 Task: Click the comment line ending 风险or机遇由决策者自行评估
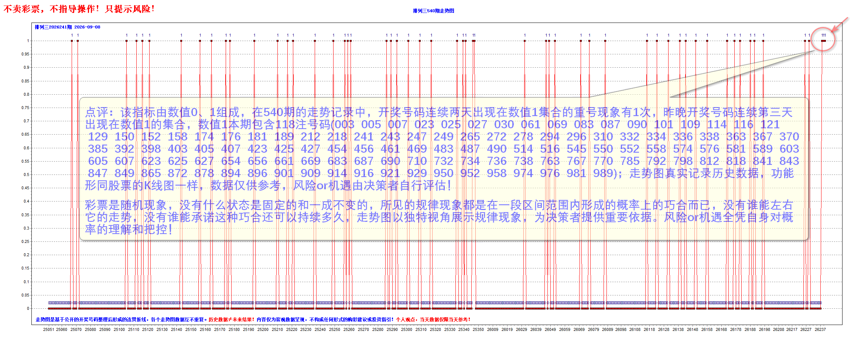[268, 186]
